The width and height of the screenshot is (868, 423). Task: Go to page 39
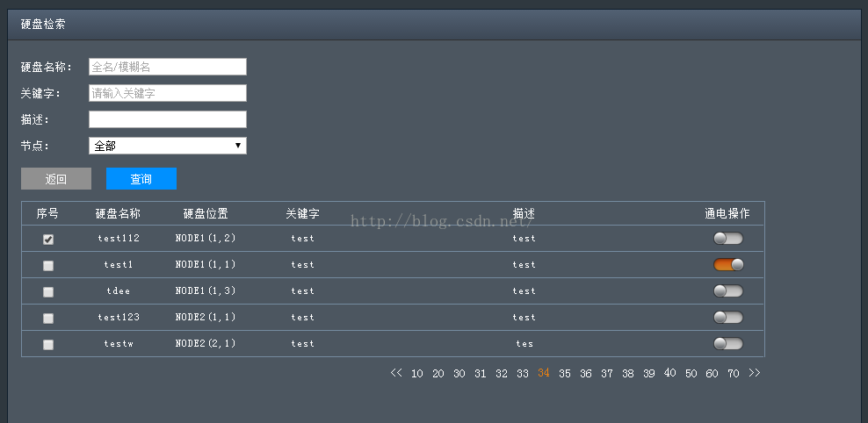[648, 374]
